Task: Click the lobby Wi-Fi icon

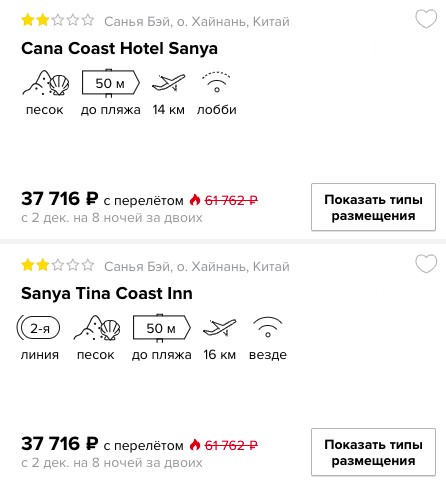Action: 216,82
